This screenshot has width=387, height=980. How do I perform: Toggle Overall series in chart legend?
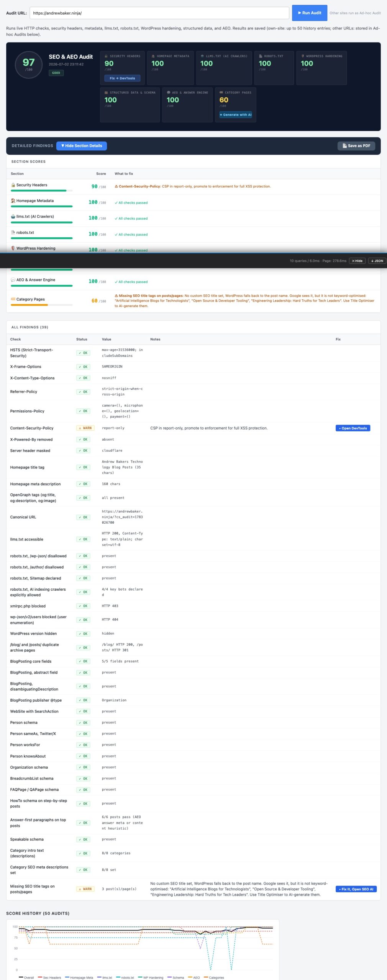pos(26,977)
